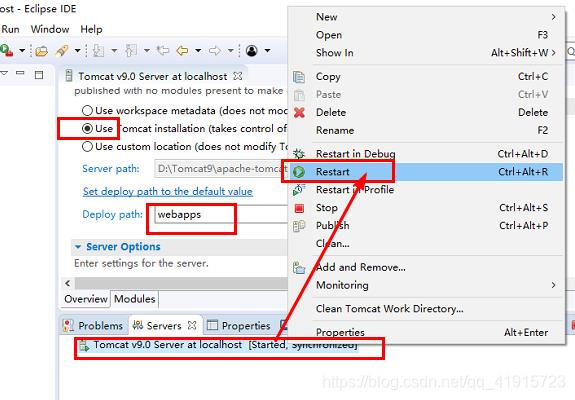Click Copy in the context menu
The width and height of the screenshot is (575, 400).
(x=427, y=76)
